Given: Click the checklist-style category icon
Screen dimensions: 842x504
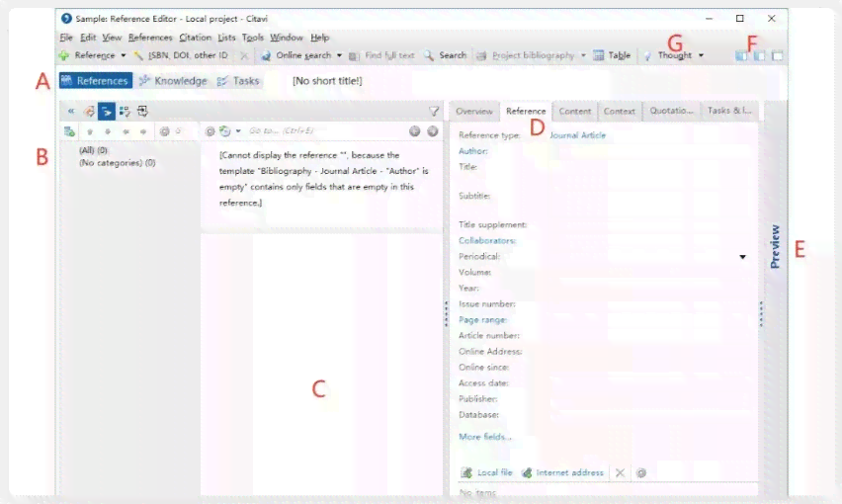Looking at the screenshot, I should 125,111.
